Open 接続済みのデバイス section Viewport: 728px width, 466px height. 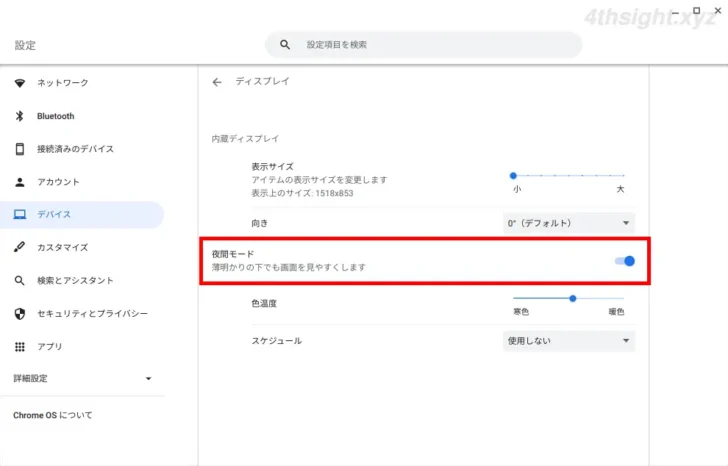click(82, 149)
